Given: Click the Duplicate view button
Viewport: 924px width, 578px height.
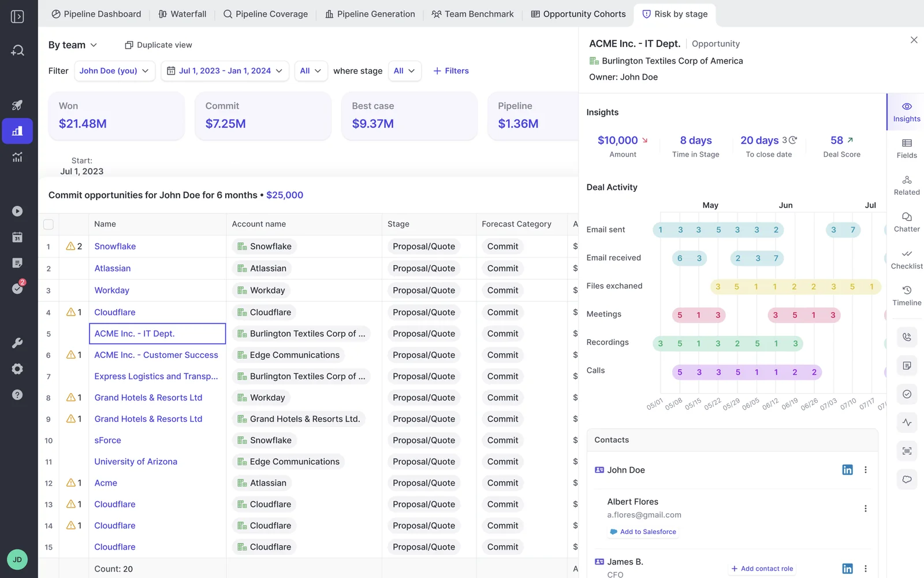Looking at the screenshot, I should click(159, 45).
